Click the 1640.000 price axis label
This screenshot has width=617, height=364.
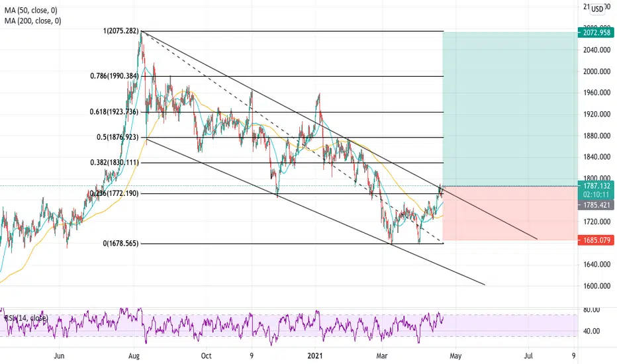coord(596,264)
